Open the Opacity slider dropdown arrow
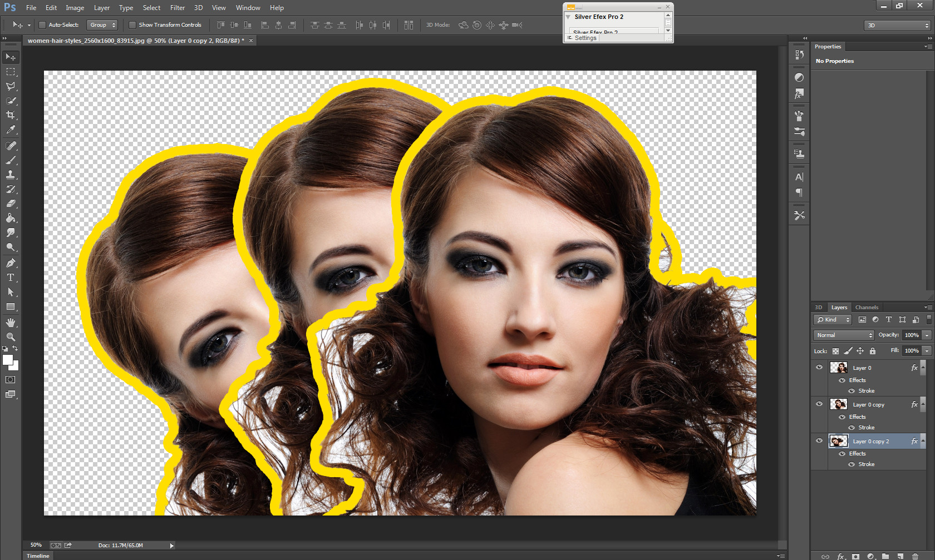This screenshot has height=560, width=935. (x=927, y=335)
